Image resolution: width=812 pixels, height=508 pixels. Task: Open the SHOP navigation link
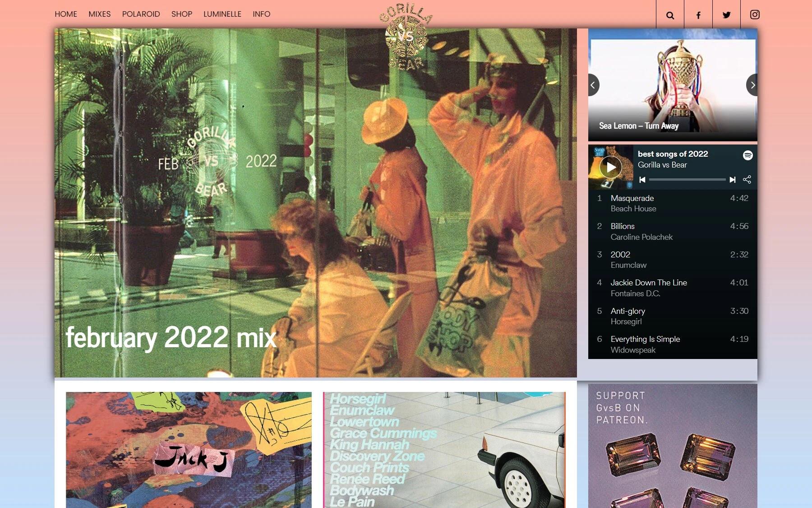(181, 14)
